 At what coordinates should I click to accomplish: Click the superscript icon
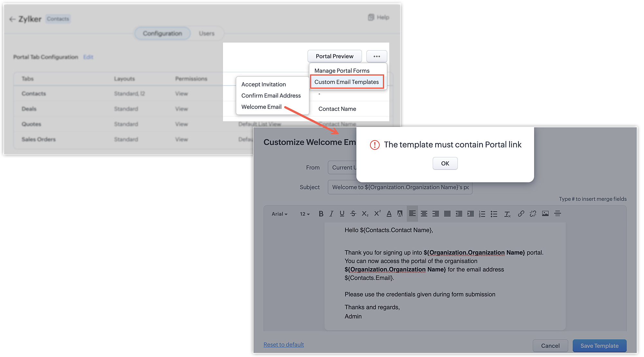[x=377, y=214]
